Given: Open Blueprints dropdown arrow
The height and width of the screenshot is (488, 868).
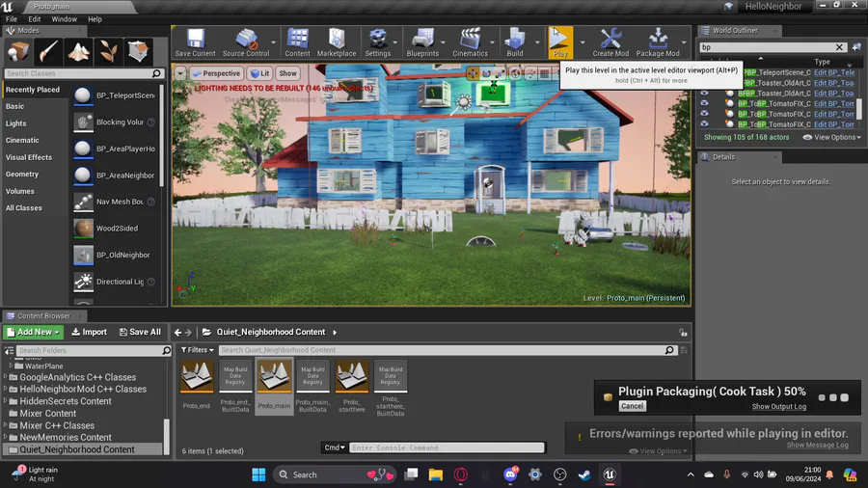Looking at the screenshot, I should (x=443, y=42).
